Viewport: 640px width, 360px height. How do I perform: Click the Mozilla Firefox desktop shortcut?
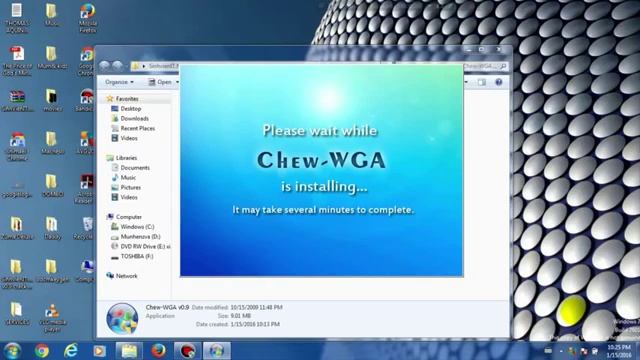point(87,18)
